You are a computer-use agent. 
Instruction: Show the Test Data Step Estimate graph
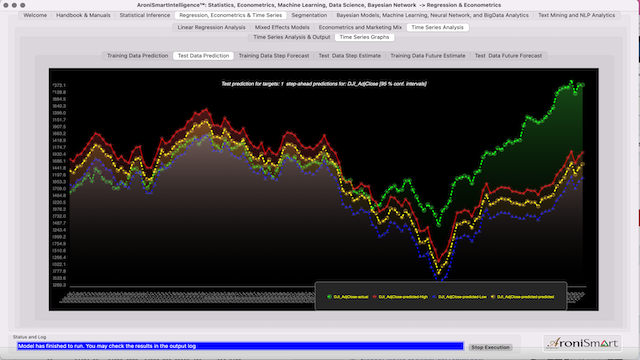[x=350, y=56]
